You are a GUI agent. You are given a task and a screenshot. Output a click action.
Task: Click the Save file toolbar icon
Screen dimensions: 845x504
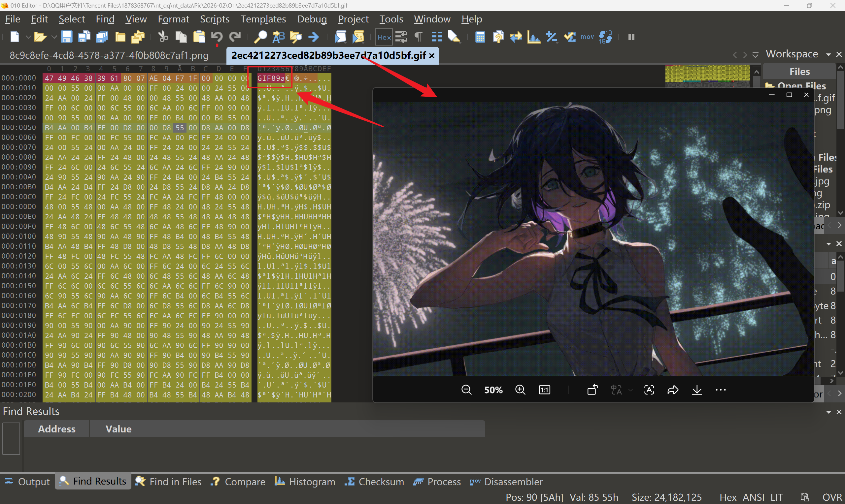coord(66,37)
